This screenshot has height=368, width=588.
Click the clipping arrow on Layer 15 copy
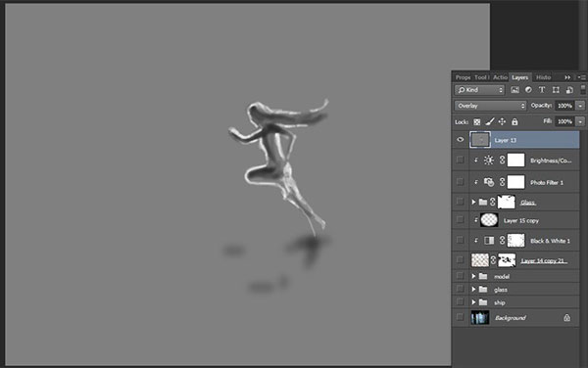point(475,220)
